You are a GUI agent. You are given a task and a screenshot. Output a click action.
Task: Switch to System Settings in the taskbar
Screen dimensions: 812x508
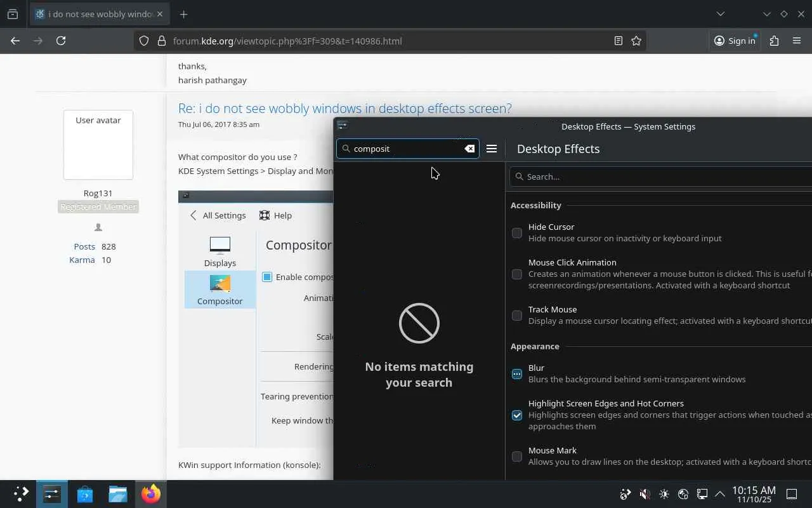click(x=51, y=493)
